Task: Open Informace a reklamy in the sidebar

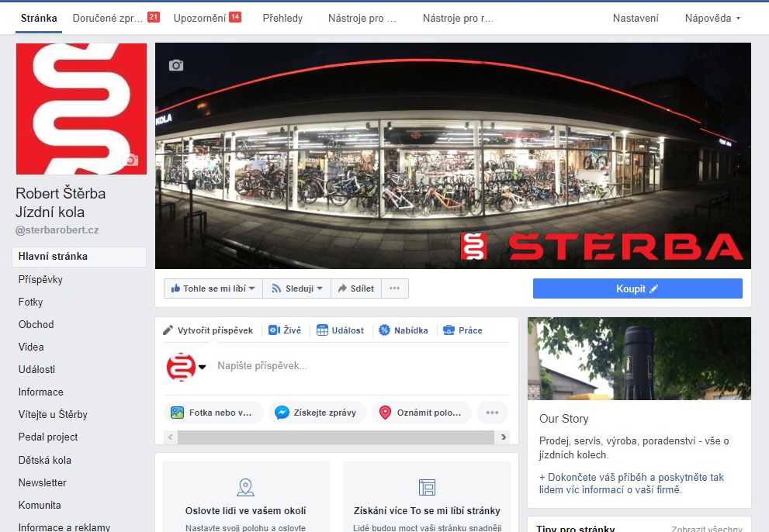Action: point(64,527)
